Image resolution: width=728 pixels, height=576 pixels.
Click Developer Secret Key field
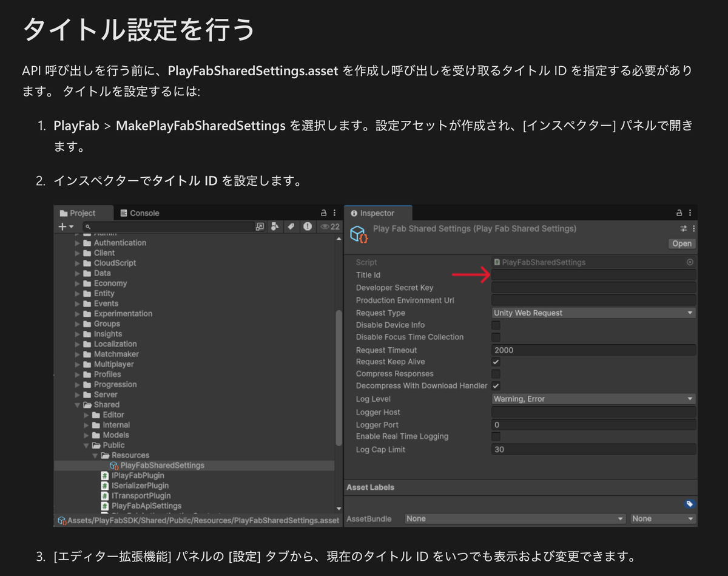(x=593, y=288)
